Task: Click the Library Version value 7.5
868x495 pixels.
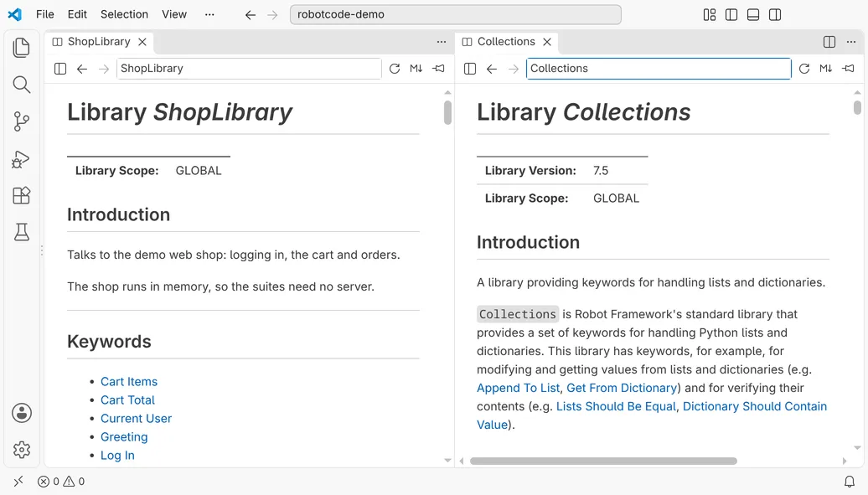Action: click(x=601, y=171)
